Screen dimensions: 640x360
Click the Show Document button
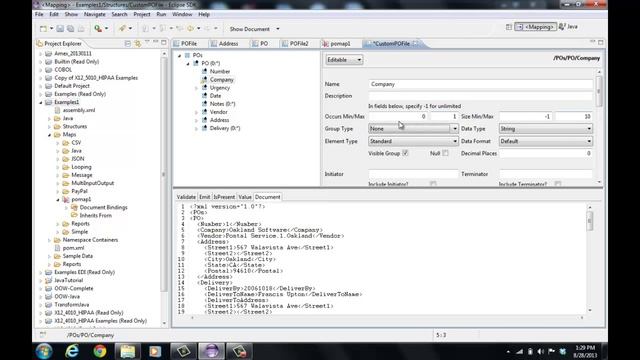pos(249,29)
